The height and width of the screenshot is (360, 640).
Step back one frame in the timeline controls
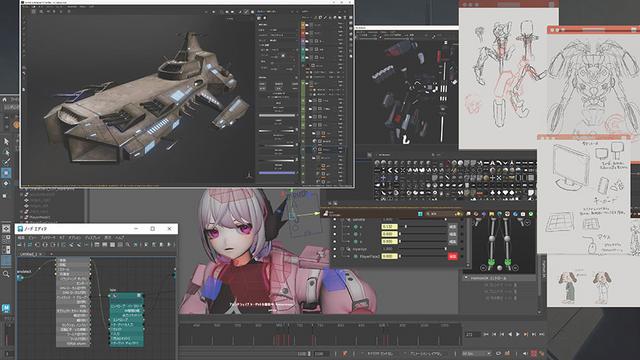(502, 334)
